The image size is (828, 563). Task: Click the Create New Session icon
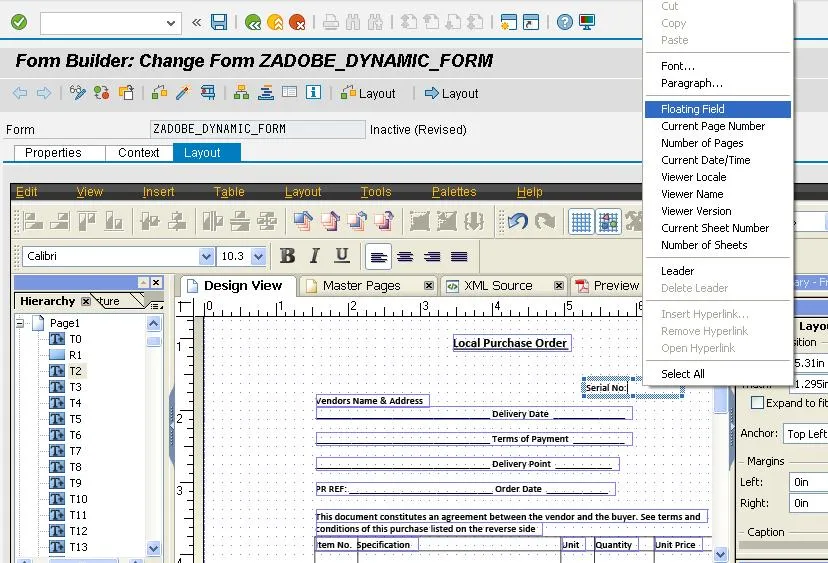[x=509, y=22]
